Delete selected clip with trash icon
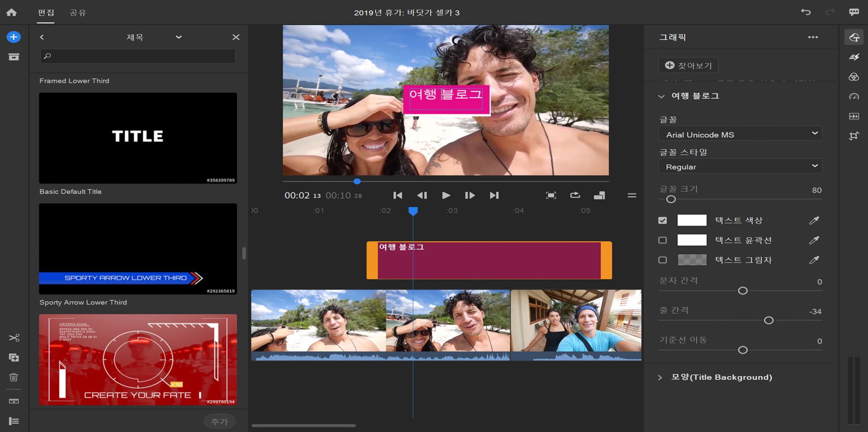 14,377
